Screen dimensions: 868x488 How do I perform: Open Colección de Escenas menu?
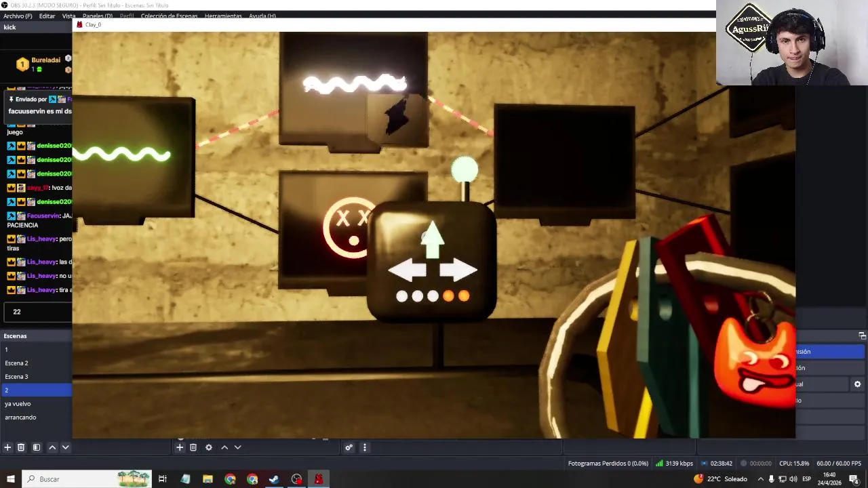[169, 16]
